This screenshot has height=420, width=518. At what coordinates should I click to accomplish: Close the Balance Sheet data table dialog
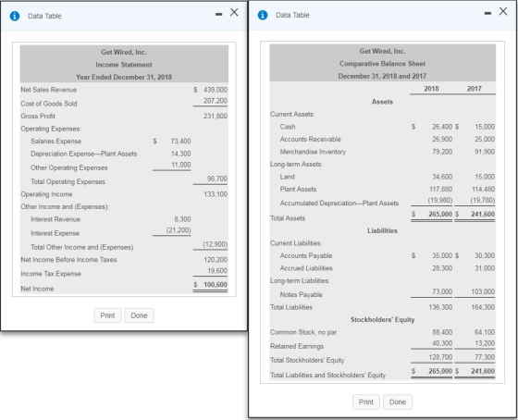coord(503,11)
